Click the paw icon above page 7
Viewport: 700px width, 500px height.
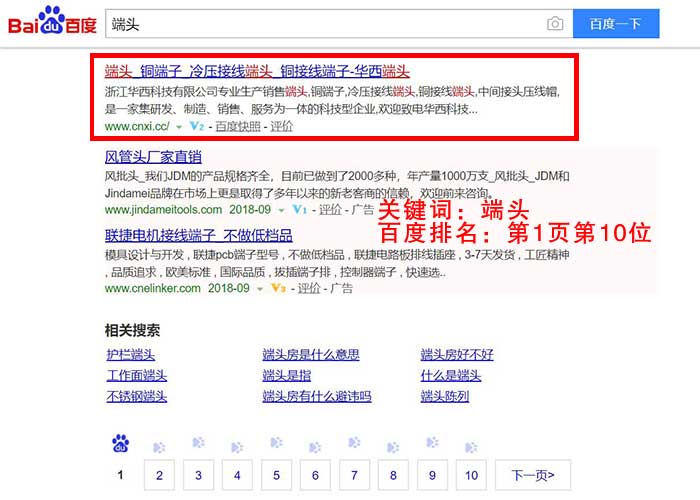(354, 442)
